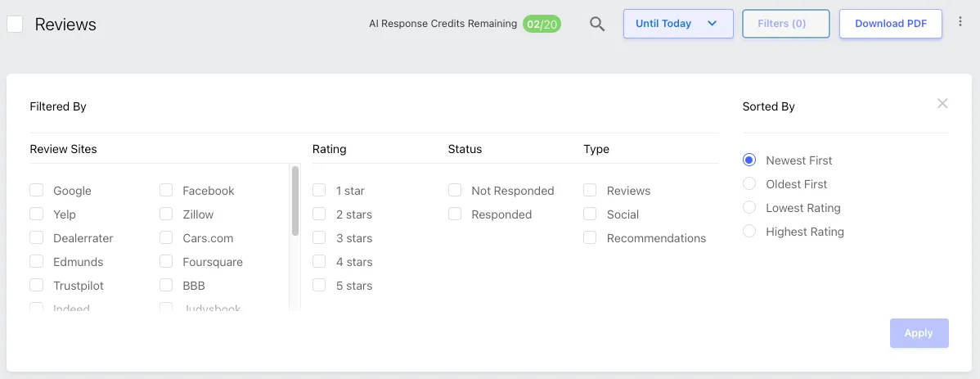Open the three-dot more options menu
Viewport: 980px width, 379px height.
(x=960, y=21)
